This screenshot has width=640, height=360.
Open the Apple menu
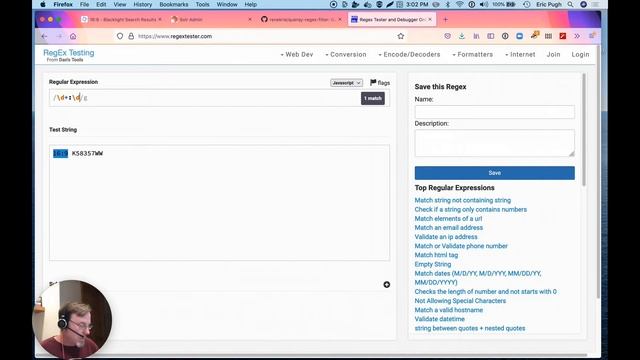point(43,4)
